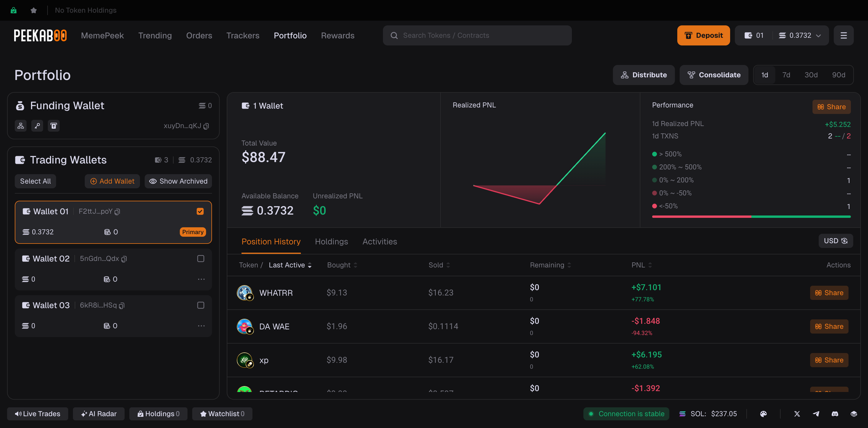The image size is (868, 428).
Task: Click the star favorites icon in top bar
Action: (x=33, y=10)
